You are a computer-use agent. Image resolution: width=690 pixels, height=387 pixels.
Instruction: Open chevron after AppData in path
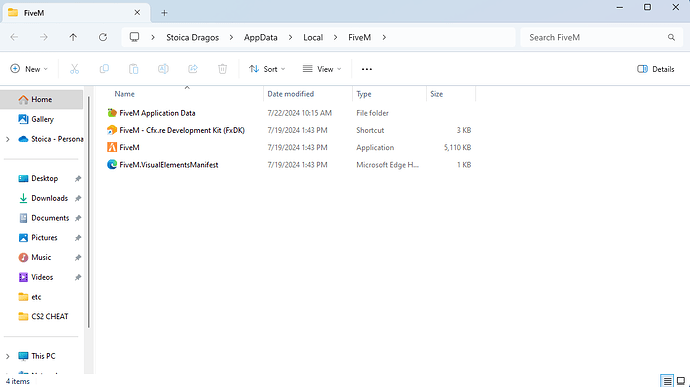pyautogui.click(x=290, y=37)
